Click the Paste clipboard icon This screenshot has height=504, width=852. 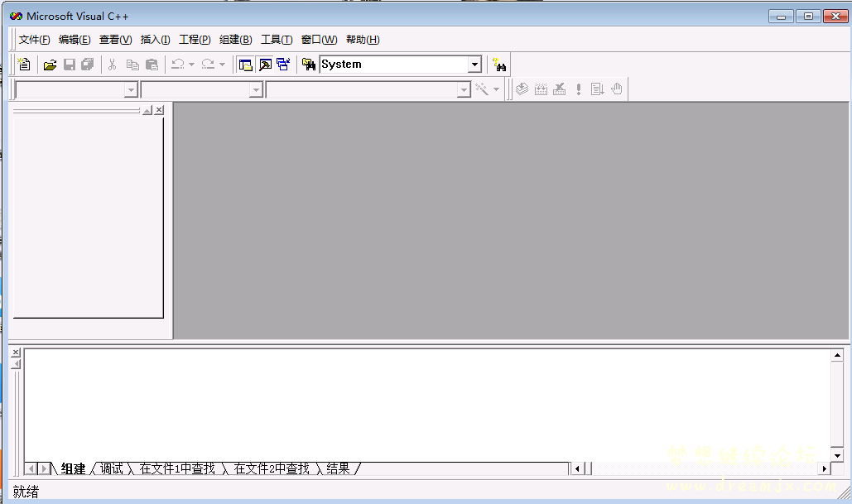(x=152, y=65)
